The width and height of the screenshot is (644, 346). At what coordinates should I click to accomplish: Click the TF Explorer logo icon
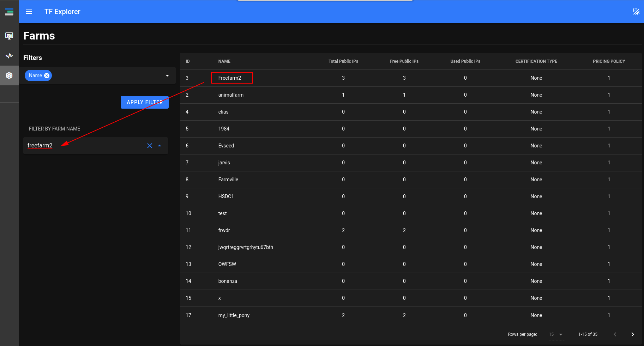pos(9,11)
